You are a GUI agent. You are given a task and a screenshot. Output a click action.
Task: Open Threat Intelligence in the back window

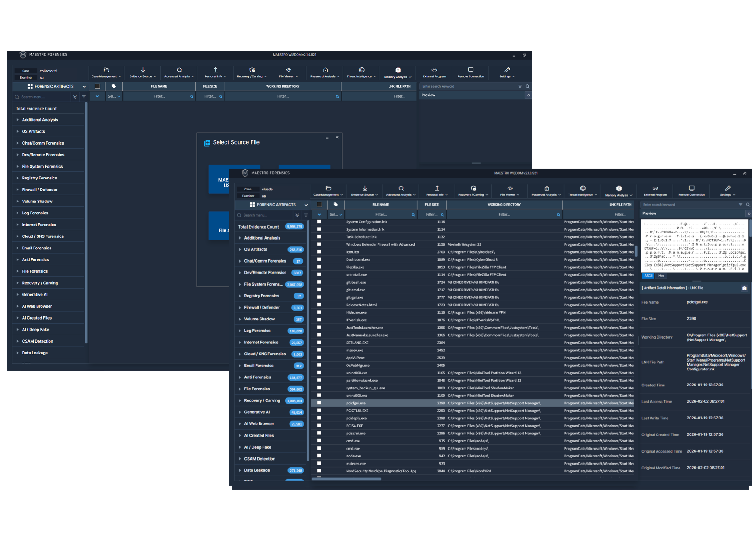pos(361,72)
